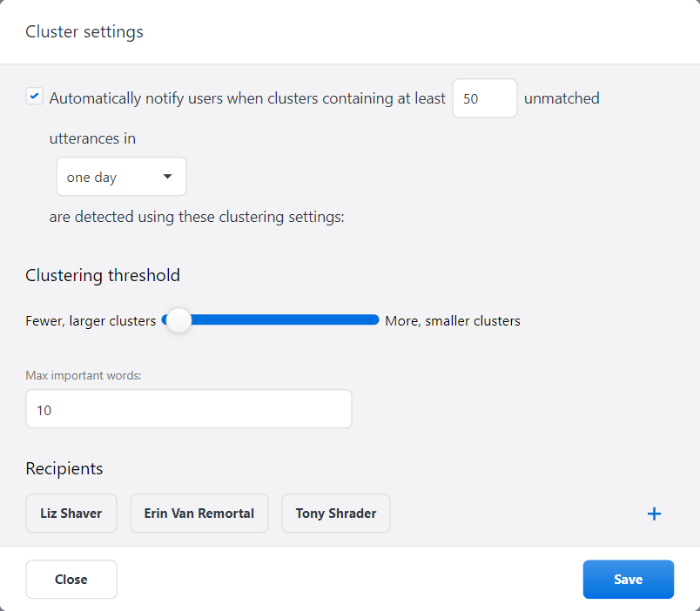
Task: Click the 'Clustering threshold' heading
Action: click(103, 276)
